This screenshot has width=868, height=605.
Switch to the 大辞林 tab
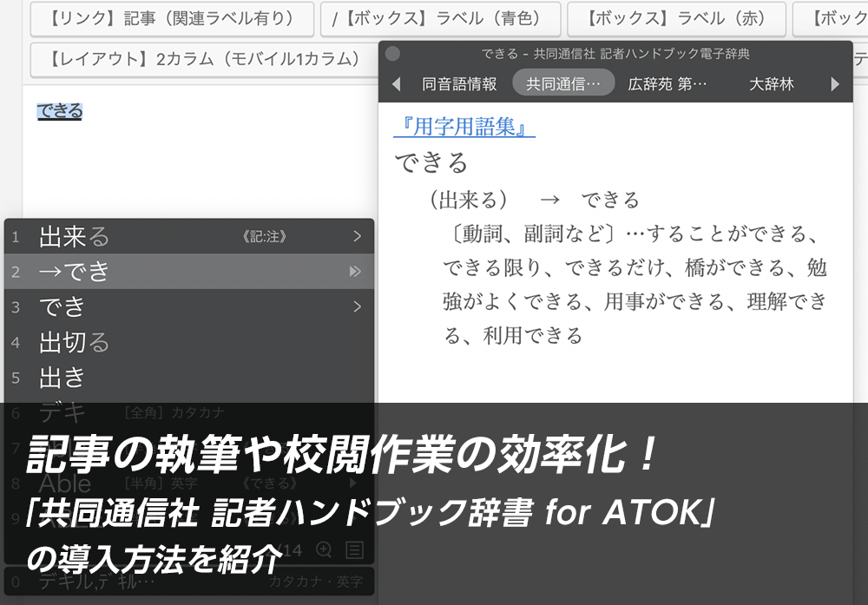coord(772,84)
